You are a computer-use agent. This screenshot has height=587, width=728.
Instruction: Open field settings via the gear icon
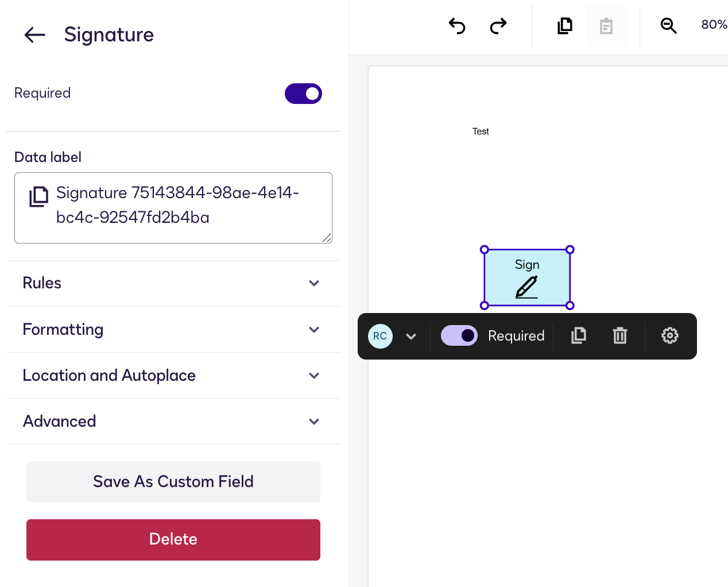(x=670, y=335)
